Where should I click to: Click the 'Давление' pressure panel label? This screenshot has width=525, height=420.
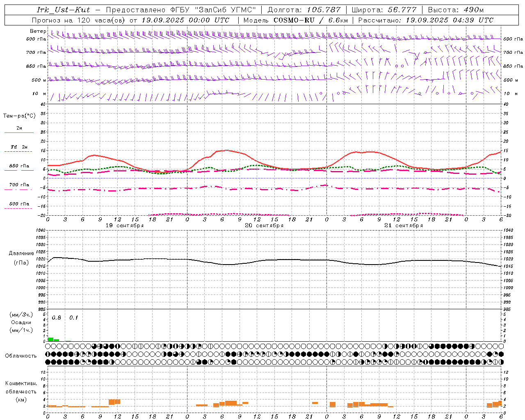(21, 253)
